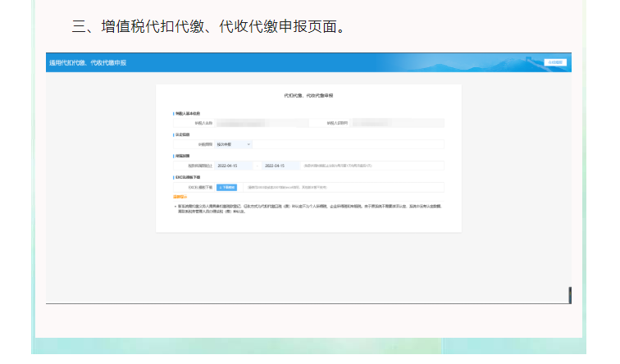Click the orange 温馨提示 label
Image resolution: width=620 pixels, height=364 pixels.
[180, 197]
